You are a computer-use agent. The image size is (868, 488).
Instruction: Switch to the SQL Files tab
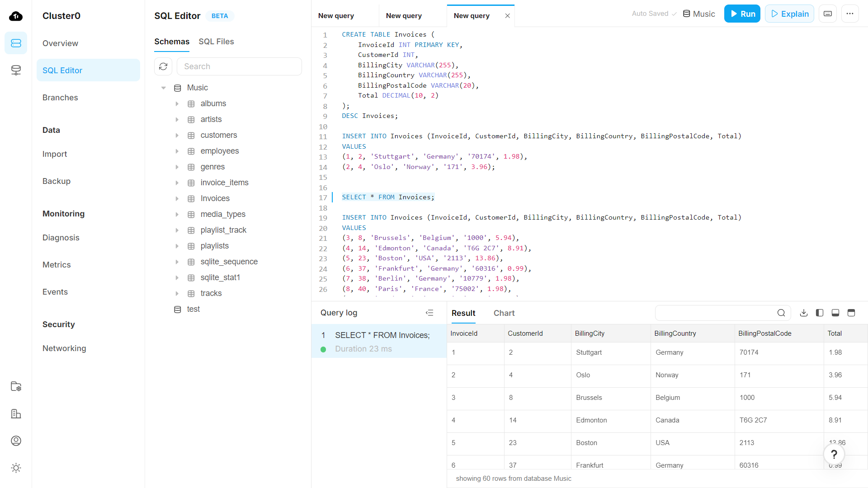coord(216,42)
